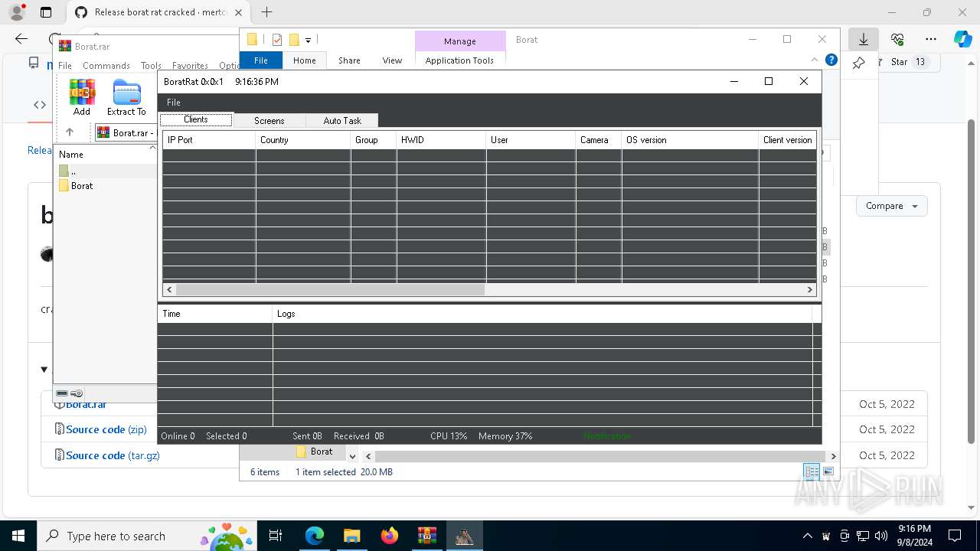Open a new Edge tab
This screenshot has height=551, width=980.
[x=266, y=12]
